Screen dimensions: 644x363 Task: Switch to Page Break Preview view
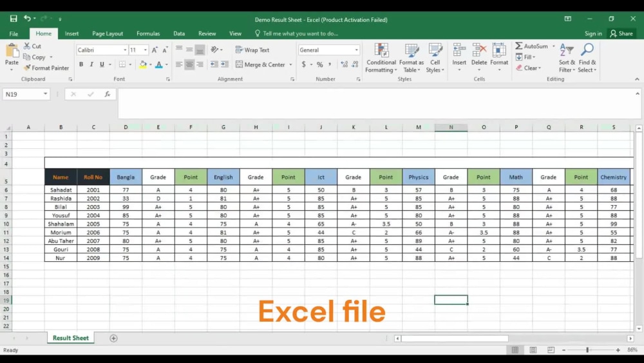pos(551,350)
